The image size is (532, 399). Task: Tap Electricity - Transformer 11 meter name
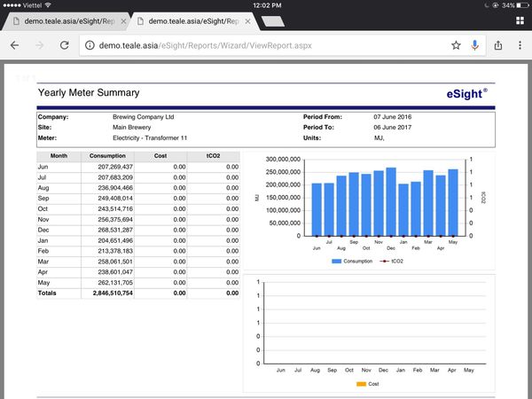[150, 137]
